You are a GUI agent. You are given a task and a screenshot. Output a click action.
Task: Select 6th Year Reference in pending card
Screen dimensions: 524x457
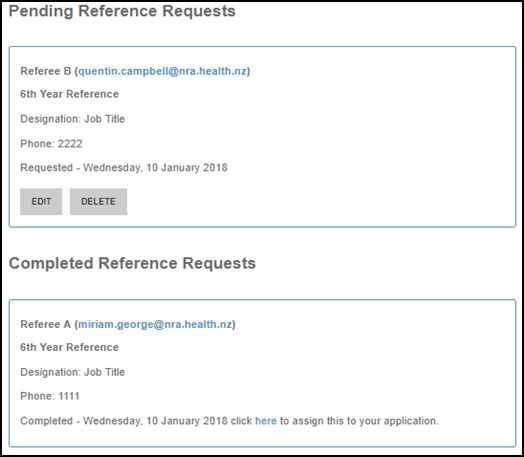coord(70,94)
